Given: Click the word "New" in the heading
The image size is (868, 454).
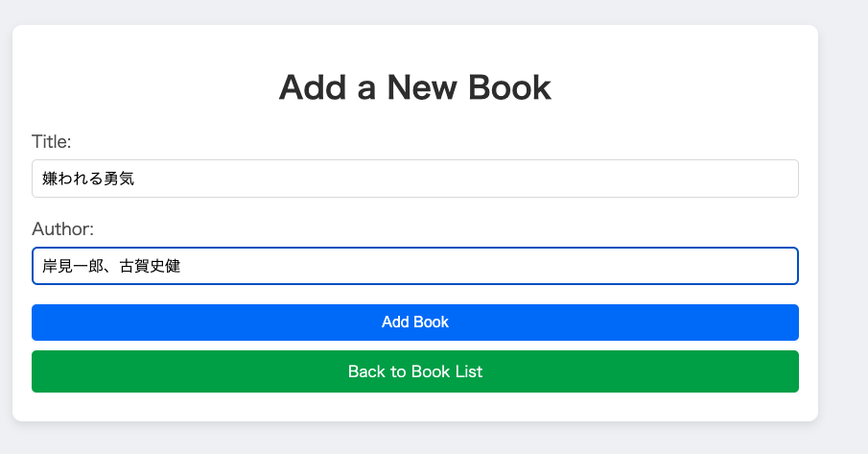Looking at the screenshot, I should (423, 87).
